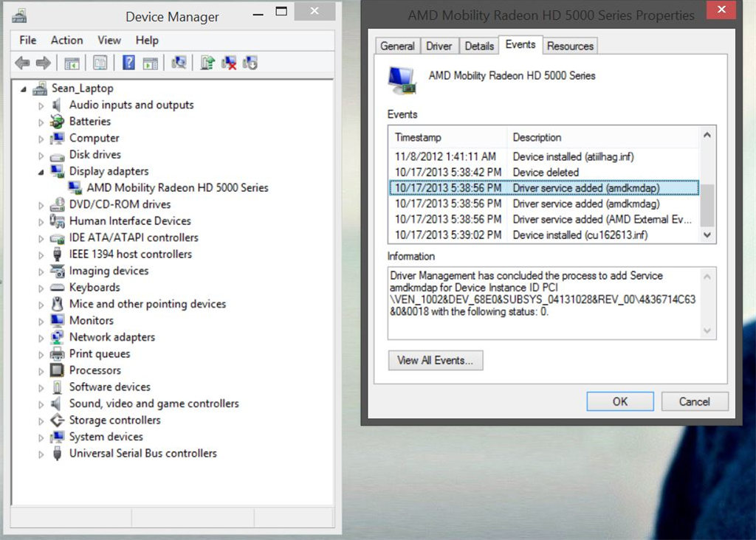Viewport: 756px width, 540px height.
Task: Click the Storage controllers icon
Action: (x=57, y=420)
